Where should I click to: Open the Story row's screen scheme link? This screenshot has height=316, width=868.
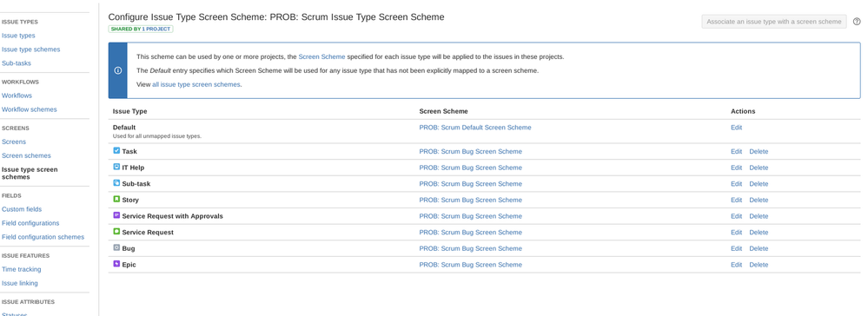(471, 200)
